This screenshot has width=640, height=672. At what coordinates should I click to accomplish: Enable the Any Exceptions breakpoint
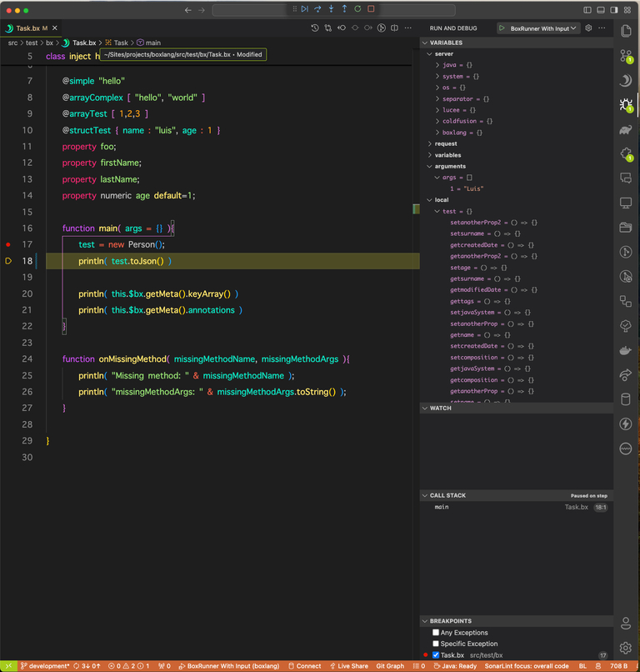click(436, 633)
